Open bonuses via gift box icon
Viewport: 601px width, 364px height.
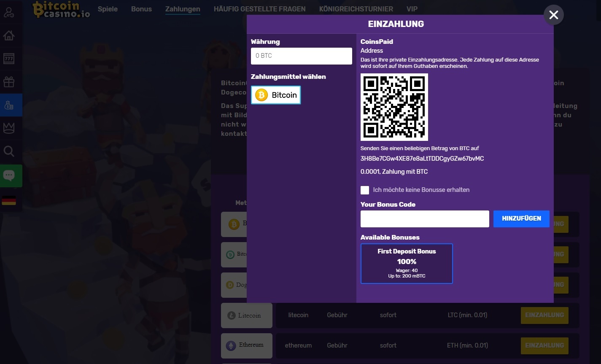9,81
